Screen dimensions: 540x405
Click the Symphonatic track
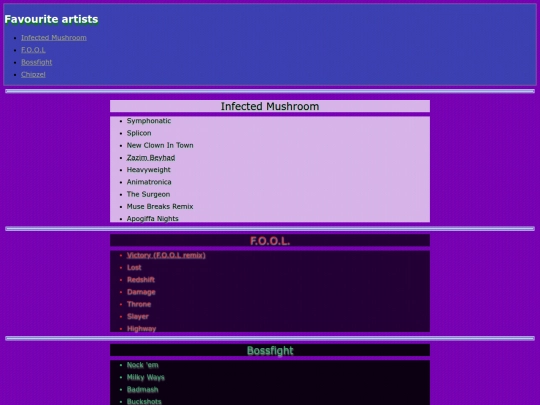(149, 121)
